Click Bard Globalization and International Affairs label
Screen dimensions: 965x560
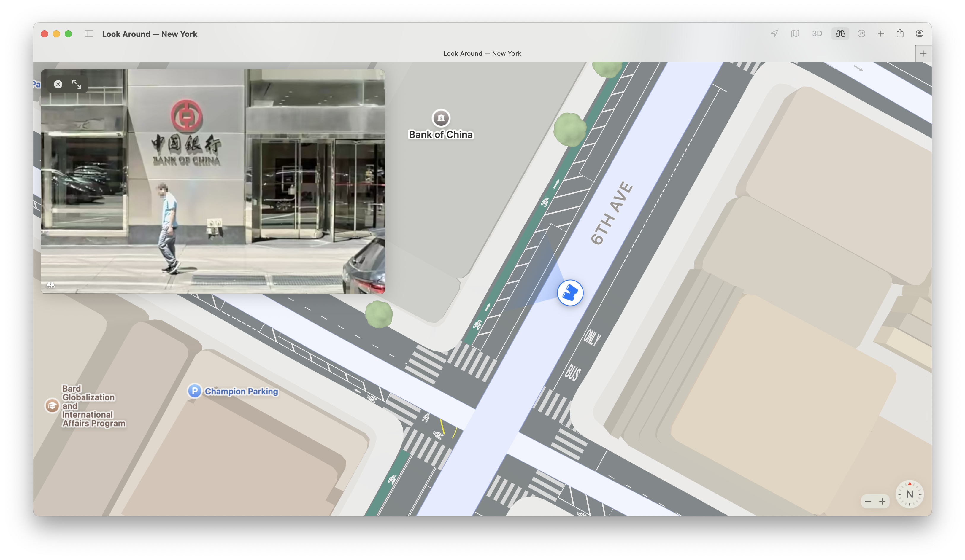93,406
